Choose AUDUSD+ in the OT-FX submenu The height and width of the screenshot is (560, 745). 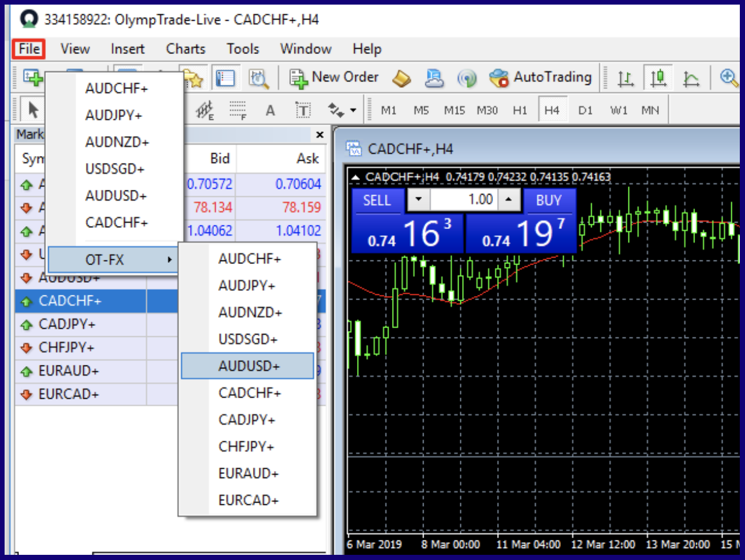click(248, 366)
